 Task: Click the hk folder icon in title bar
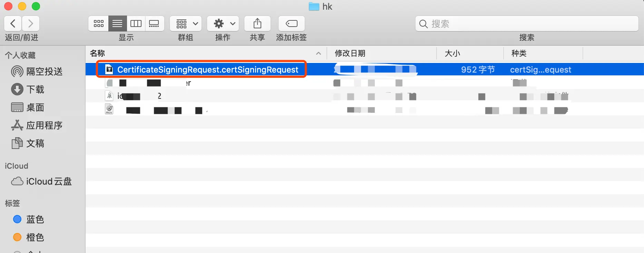[314, 7]
